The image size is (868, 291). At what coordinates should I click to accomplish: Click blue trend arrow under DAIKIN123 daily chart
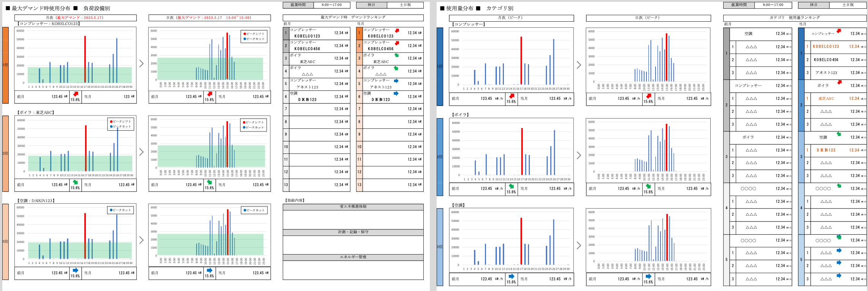(209, 270)
